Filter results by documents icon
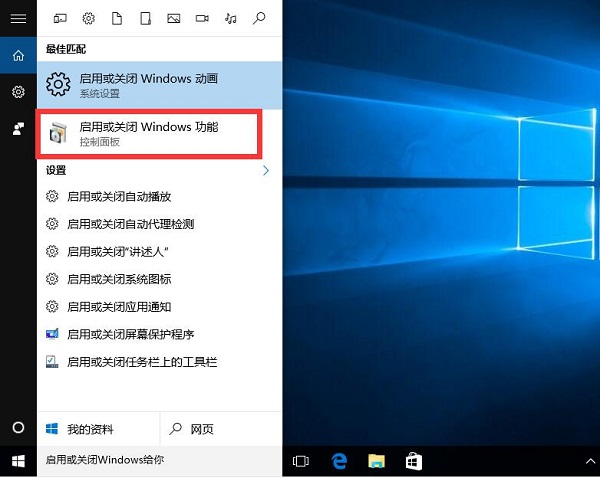The width and height of the screenshot is (600, 478). click(117, 18)
